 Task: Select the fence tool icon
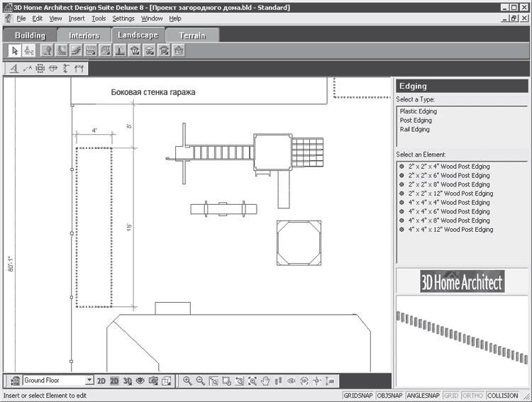91,51
